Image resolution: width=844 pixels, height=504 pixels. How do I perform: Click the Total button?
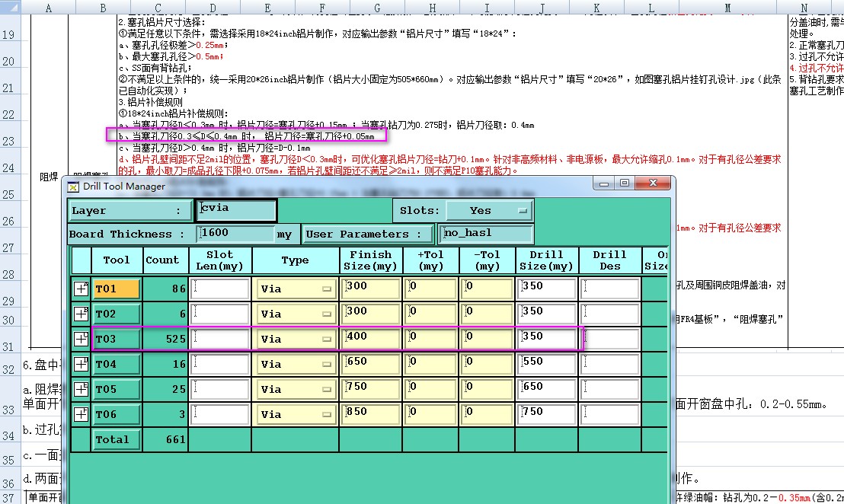tap(117, 439)
